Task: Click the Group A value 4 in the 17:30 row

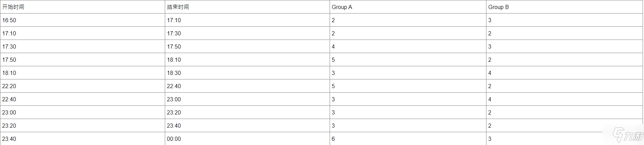Action: click(408, 46)
